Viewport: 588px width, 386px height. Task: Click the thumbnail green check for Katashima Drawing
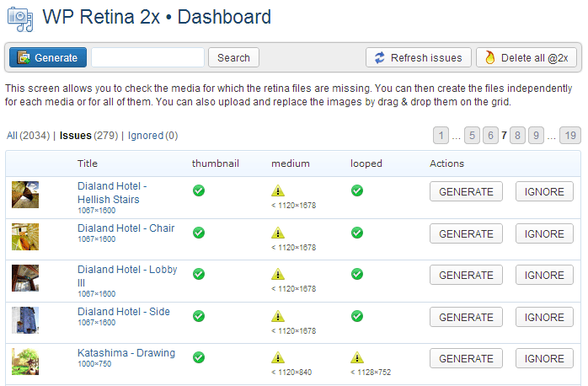(199, 357)
